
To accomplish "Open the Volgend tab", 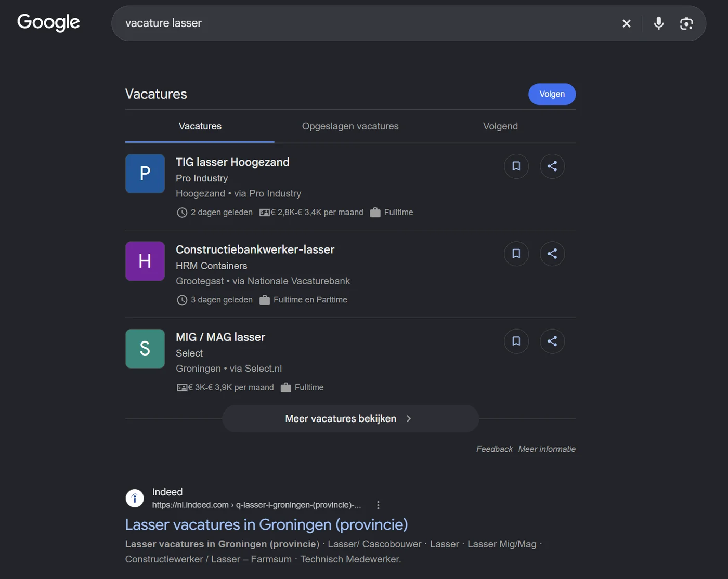I will [500, 126].
